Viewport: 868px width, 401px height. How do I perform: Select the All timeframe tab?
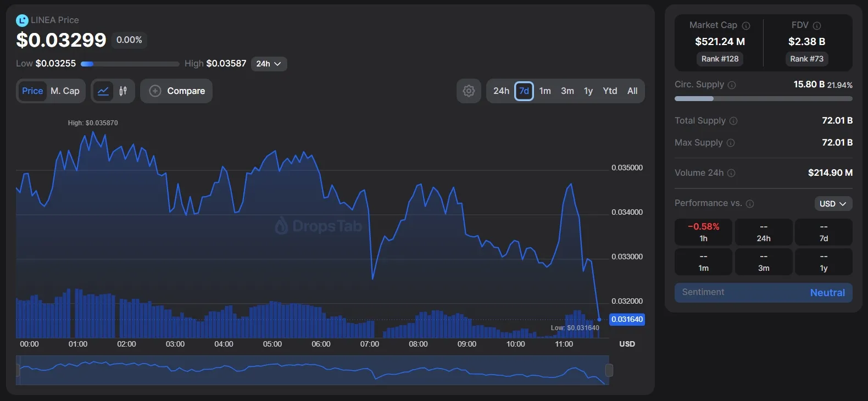coord(632,91)
